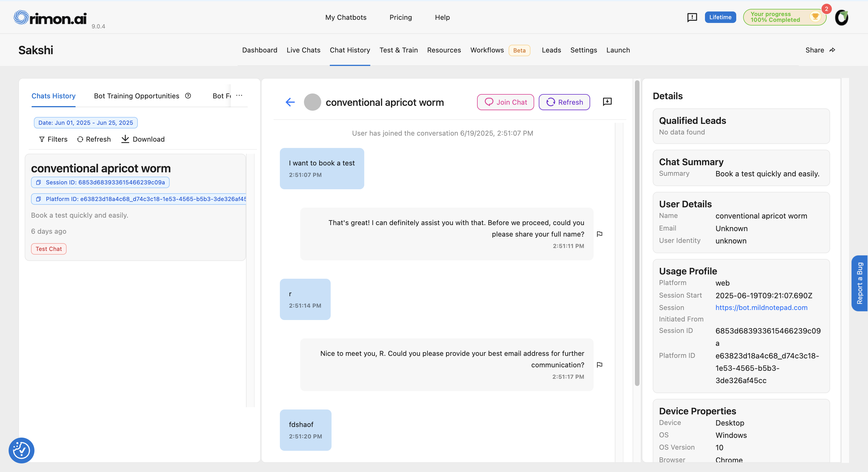Open the Leads tab

(x=551, y=50)
